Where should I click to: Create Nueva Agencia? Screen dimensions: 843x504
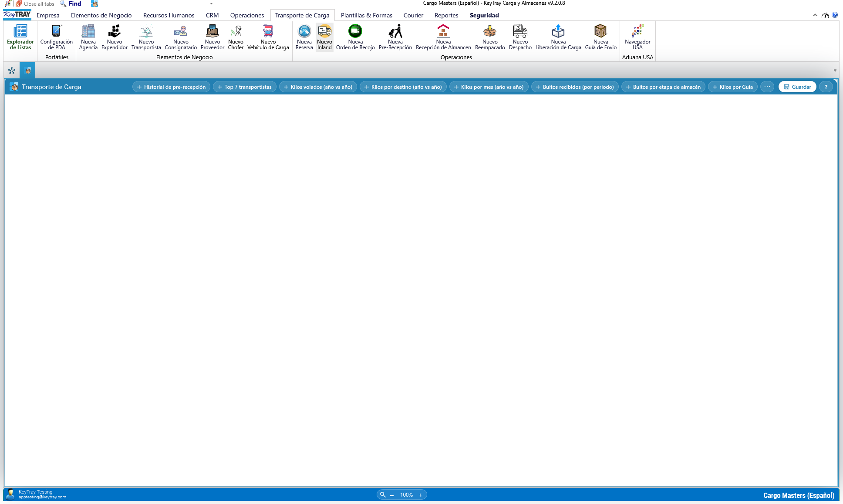pos(88,37)
